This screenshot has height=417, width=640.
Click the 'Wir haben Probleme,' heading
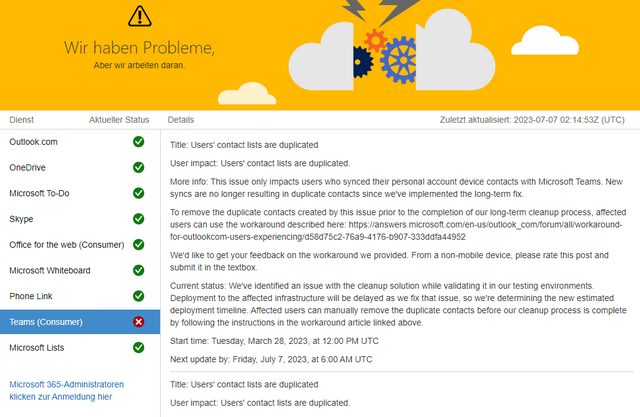point(139,48)
